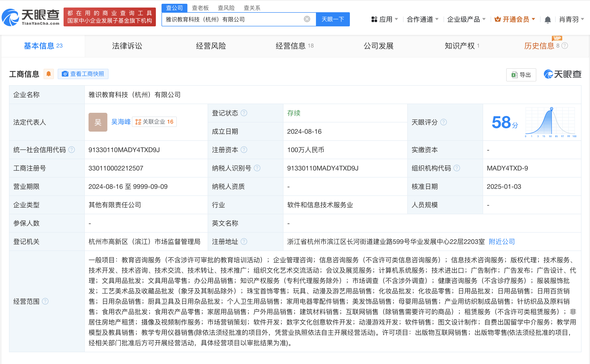The width and height of the screenshot is (590, 364).
Task: Click credit code 91330110MADY4TXD9J in 统一社会信用代码 row
Action: (124, 150)
